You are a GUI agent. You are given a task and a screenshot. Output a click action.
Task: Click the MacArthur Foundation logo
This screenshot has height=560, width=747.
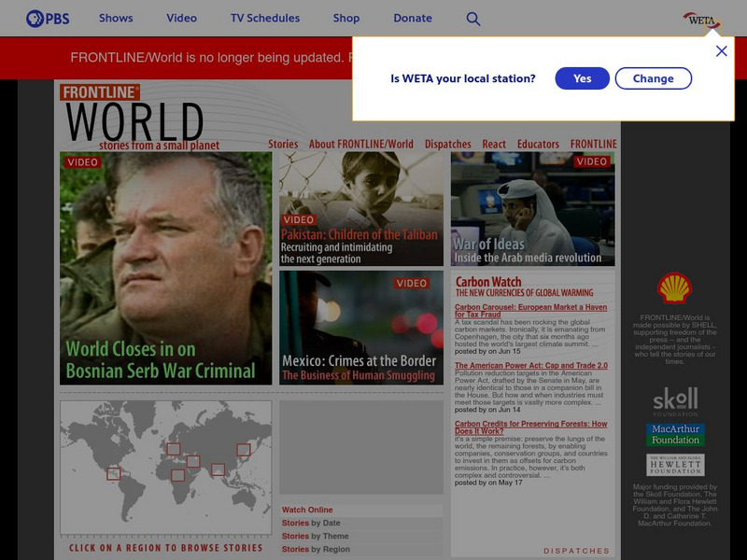pyautogui.click(x=675, y=432)
